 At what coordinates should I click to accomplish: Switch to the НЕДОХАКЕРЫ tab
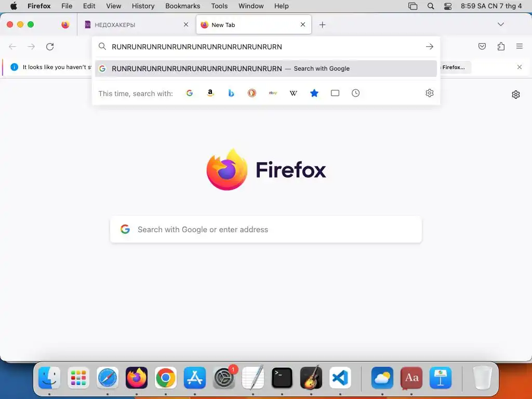point(136,24)
